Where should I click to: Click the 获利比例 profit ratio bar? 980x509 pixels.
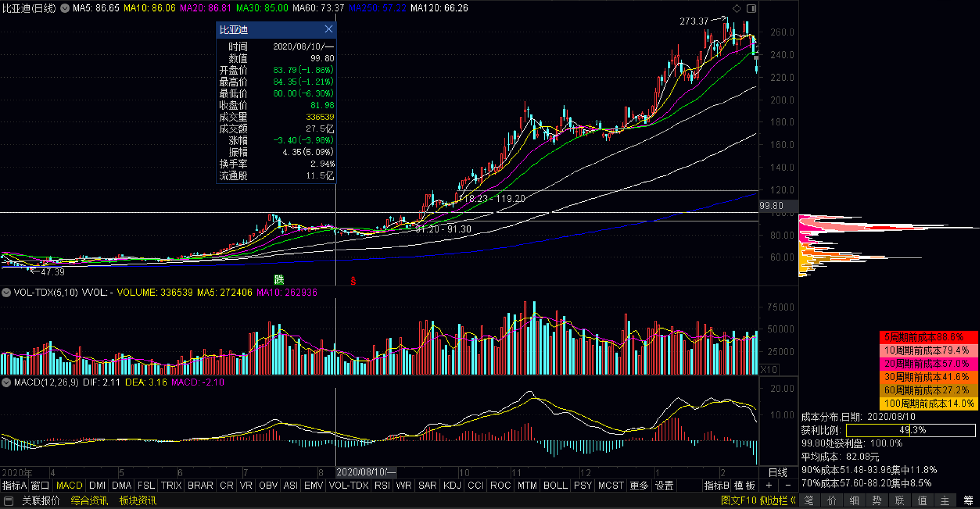[x=910, y=430]
